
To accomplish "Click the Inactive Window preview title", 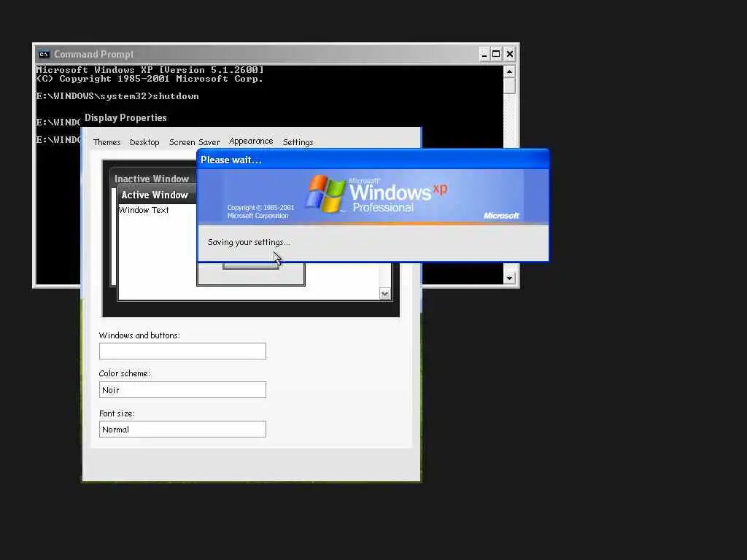I will click(152, 179).
